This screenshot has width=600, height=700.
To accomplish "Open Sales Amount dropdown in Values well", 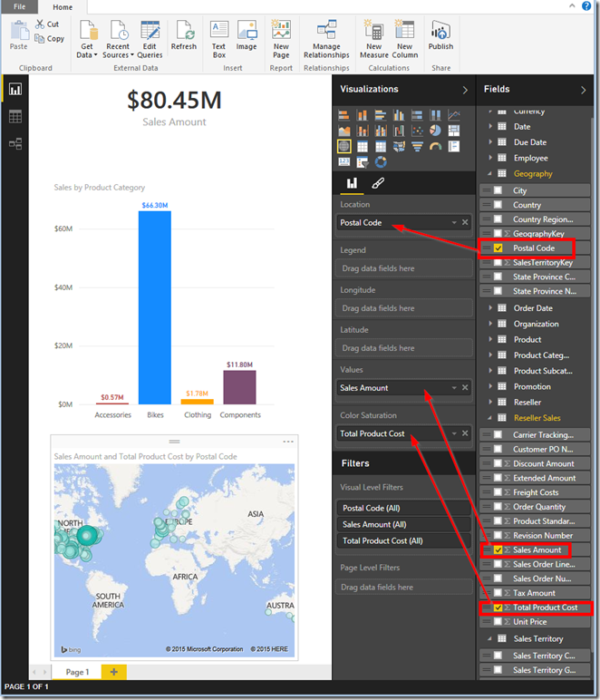I will [454, 387].
